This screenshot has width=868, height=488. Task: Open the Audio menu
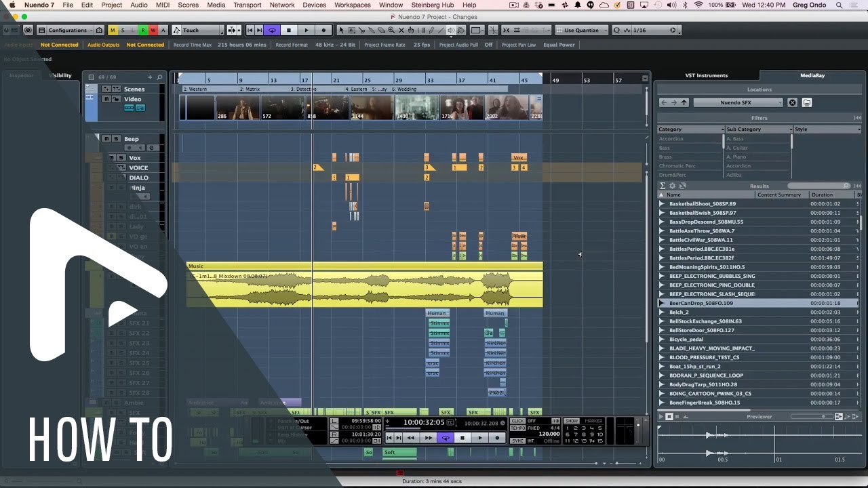point(139,5)
